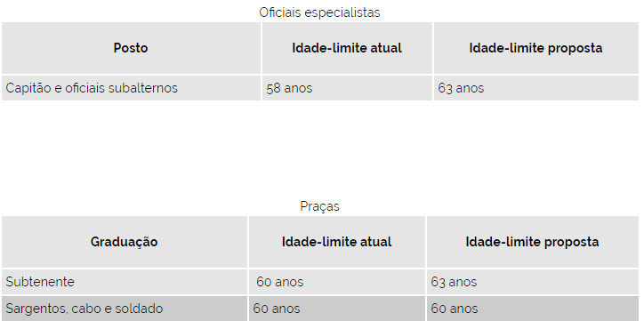Click 'Idade-limite proposta' header in first table
644x321 pixels.
(x=536, y=48)
